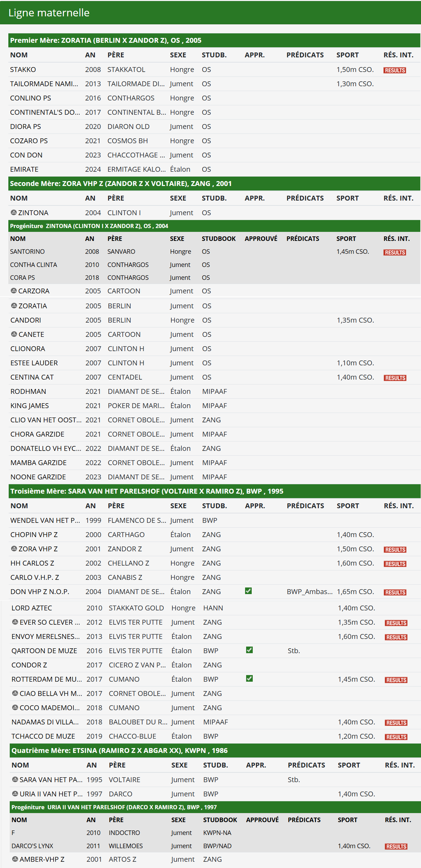421x868 pixels.
Task: Select the CONDOR Z entry
Action: [29, 665]
